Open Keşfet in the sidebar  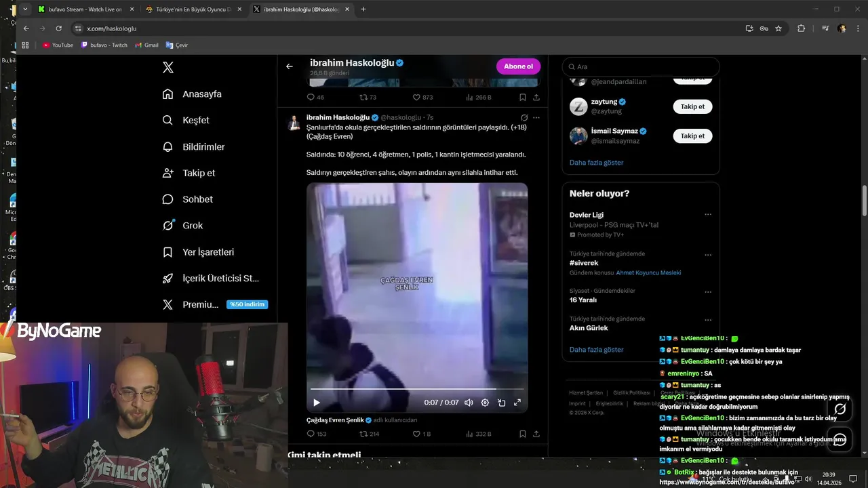pyautogui.click(x=186, y=120)
